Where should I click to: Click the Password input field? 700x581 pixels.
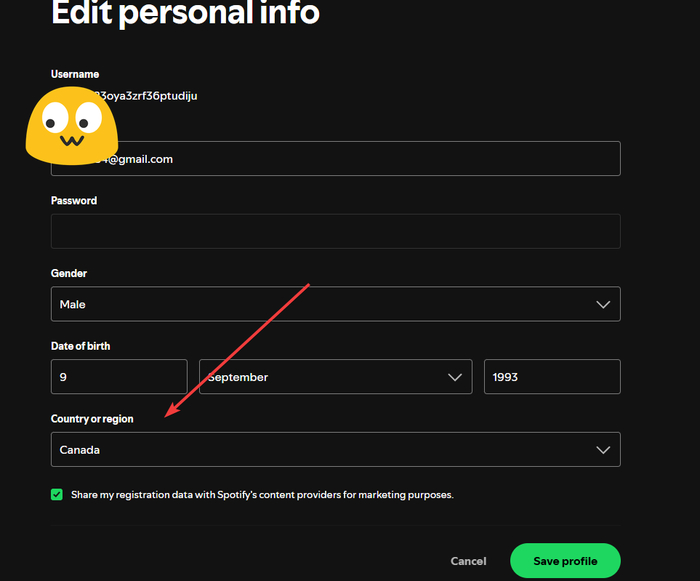pyautogui.click(x=336, y=231)
